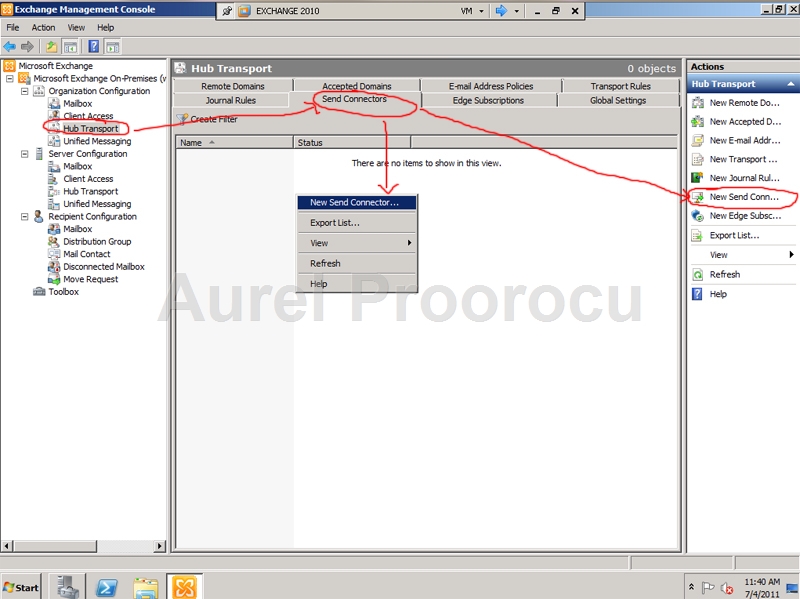The width and height of the screenshot is (800, 599).
Task: Open the View menu in menu bar
Action: point(76,28)
